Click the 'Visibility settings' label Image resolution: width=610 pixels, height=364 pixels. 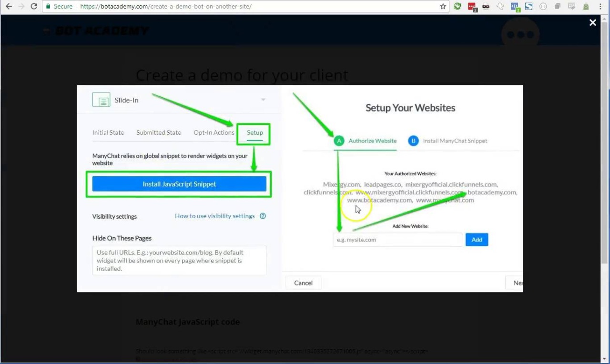pyautogui.click(x=114, y=216)
